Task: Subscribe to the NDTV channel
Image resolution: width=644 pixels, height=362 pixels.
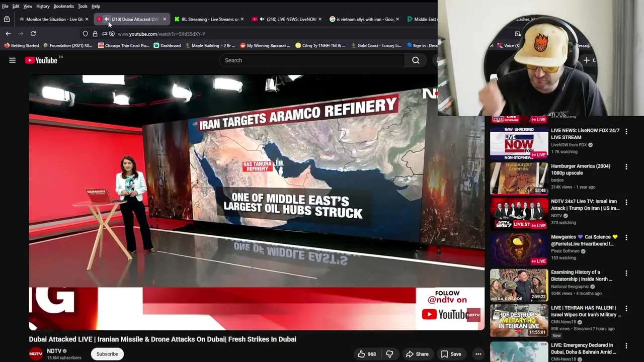Action: tap(107, 354)
